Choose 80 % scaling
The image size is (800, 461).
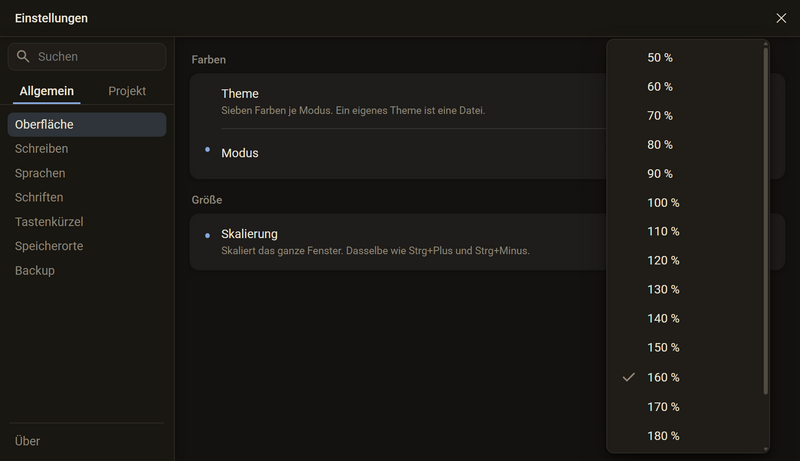point(685,145)
